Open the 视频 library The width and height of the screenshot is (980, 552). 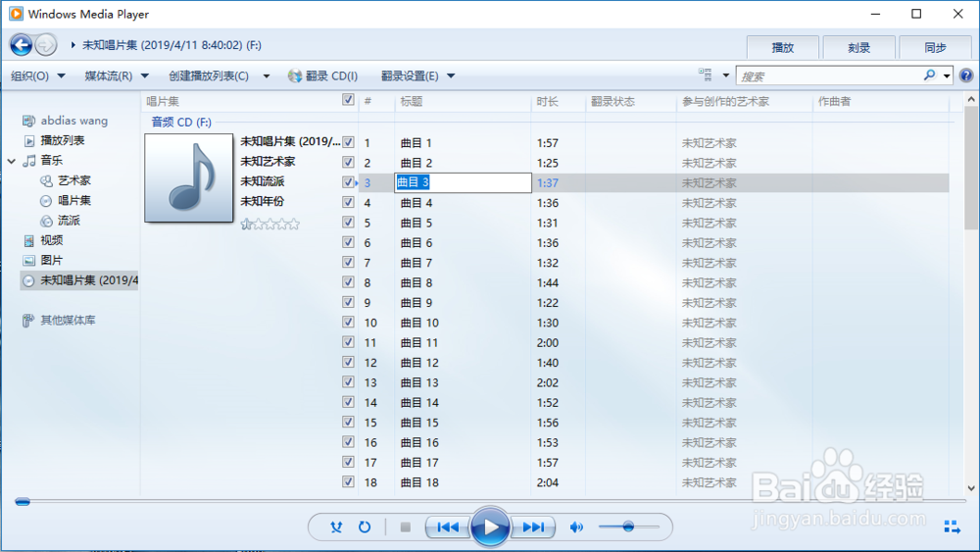pyautogui.click(x=51, y=240)
